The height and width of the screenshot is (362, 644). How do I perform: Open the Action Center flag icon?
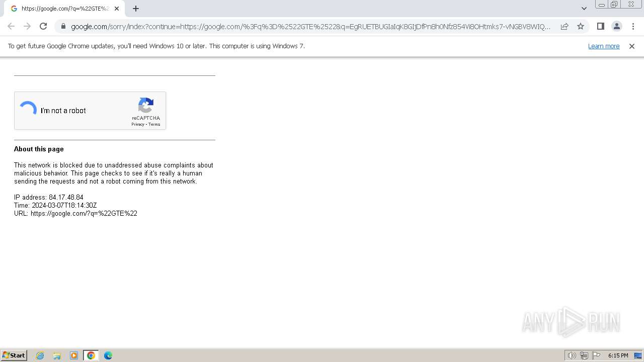pos(596,355)
